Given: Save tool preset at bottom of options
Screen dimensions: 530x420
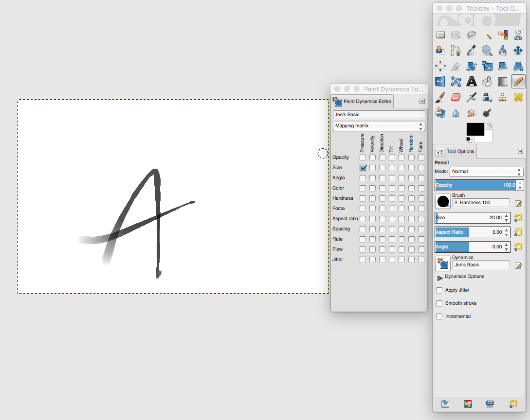Looking at the screenshot, I should coord(445,404).
